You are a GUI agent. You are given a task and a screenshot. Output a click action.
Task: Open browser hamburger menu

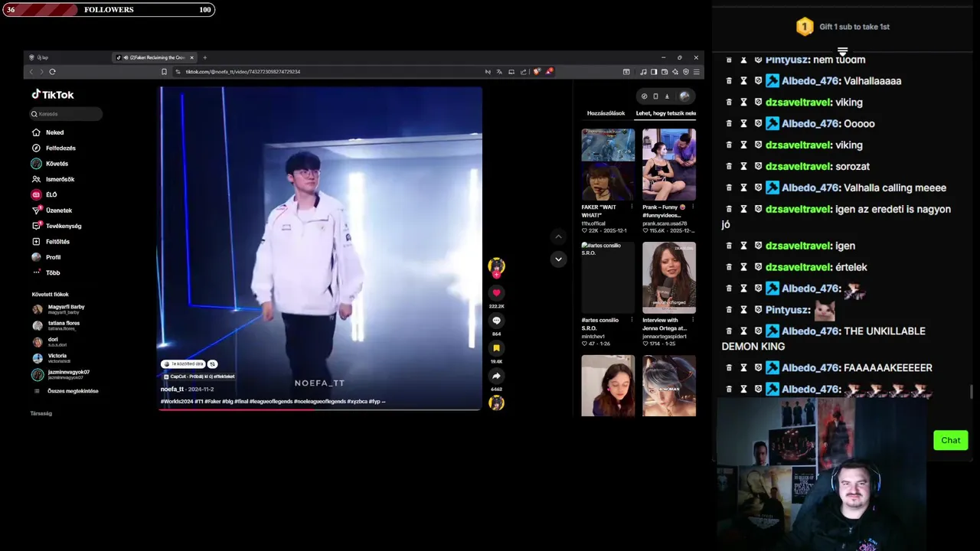(696, 71)
